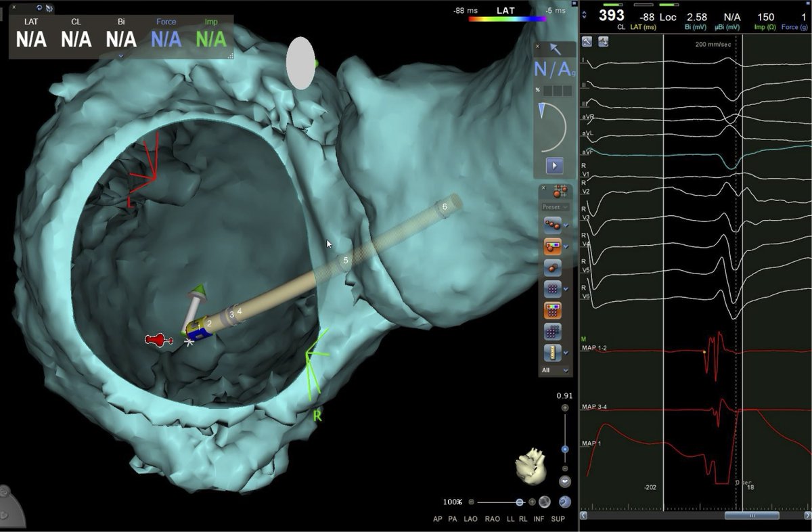812x532 pixels.
Task: Switch to the RL view
Action: pos(523,519)
